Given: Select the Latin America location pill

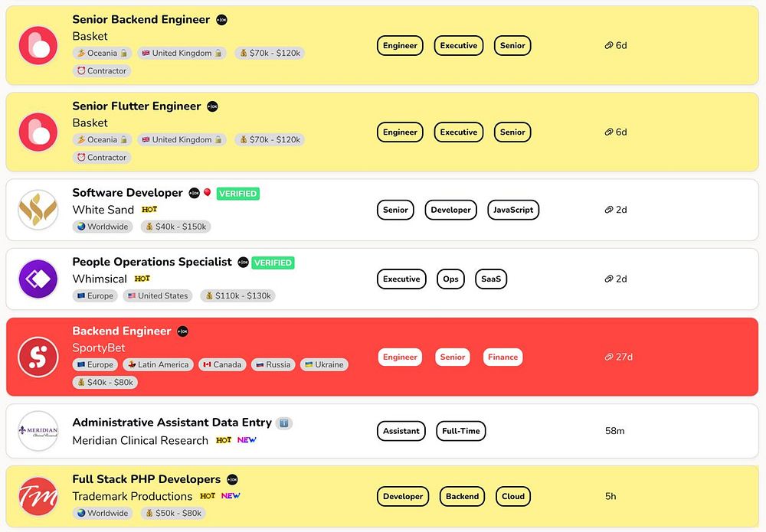Looking at the screenshot, I should 159,364.
